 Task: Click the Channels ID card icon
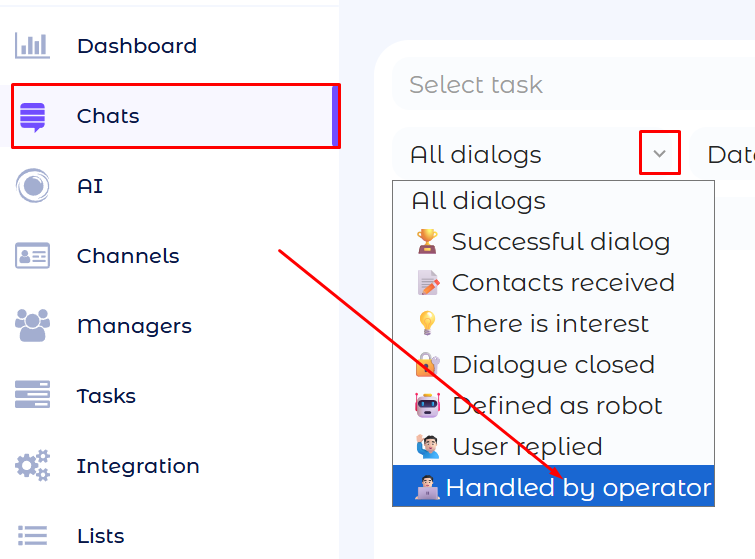pyautogui.click(x=32, y=256)
